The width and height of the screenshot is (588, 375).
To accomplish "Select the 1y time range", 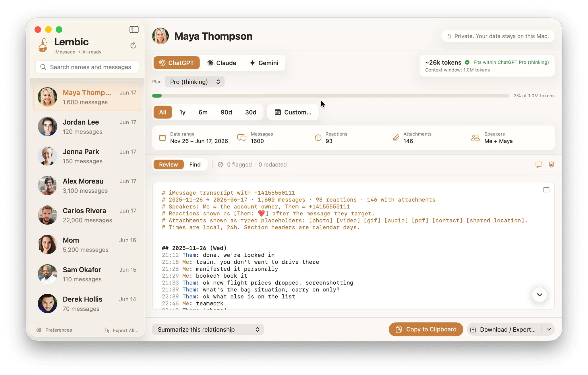I will [x=183, y=112].
